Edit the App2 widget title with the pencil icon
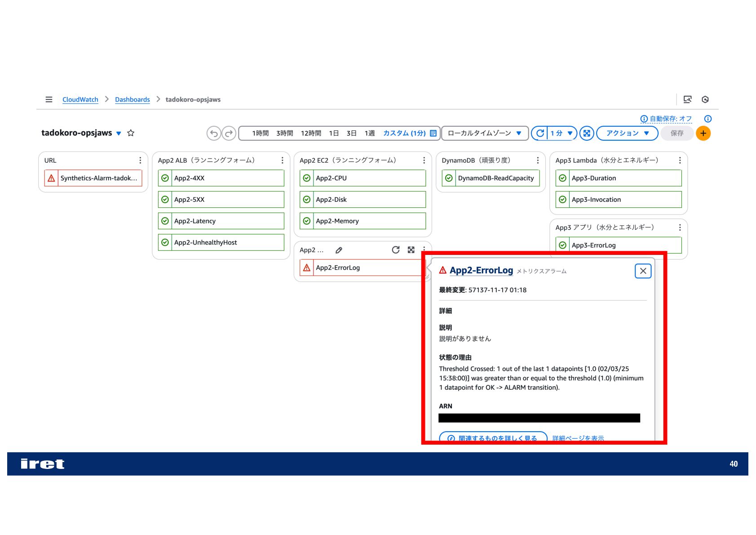756x535 pixels. tap(339, 250)
